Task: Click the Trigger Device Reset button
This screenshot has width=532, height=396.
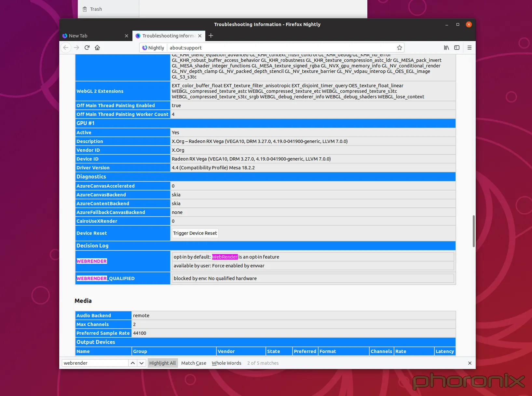Action: pyautogui.click(x=195, y=233)
